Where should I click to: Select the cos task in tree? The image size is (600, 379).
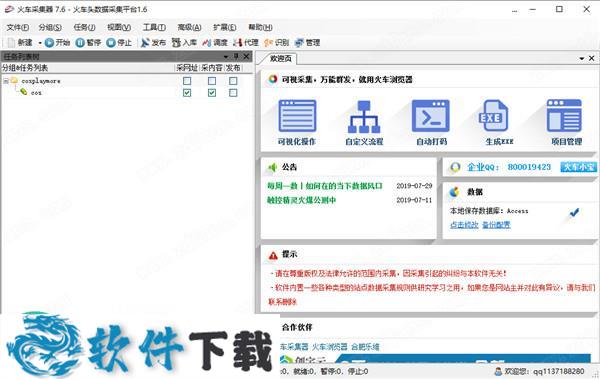(x=36, y=93)
